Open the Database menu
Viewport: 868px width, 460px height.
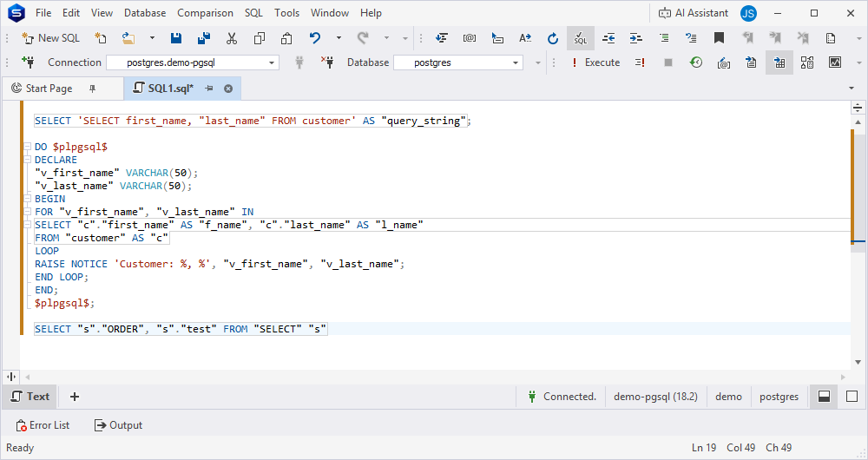point(145,13)
